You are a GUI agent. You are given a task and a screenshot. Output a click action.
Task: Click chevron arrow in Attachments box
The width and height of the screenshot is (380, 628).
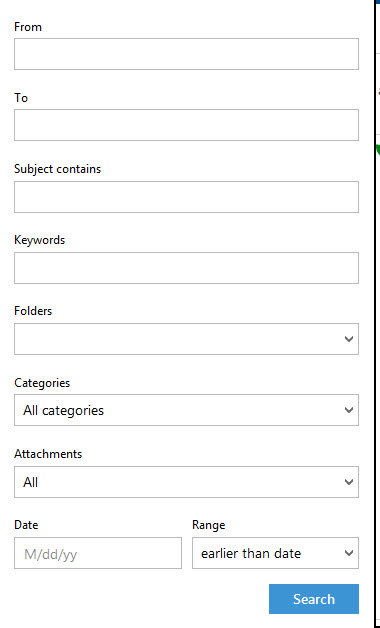(349, 482)
